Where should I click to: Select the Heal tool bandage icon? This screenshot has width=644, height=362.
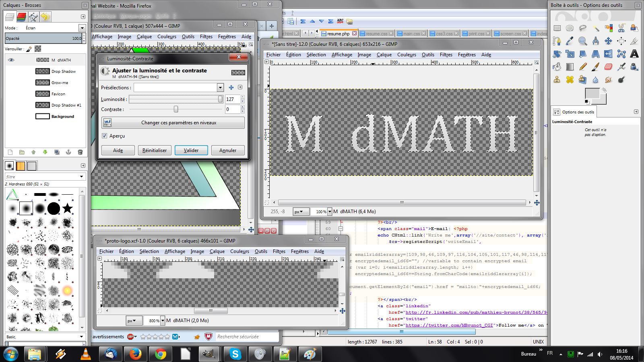[570, 80]
